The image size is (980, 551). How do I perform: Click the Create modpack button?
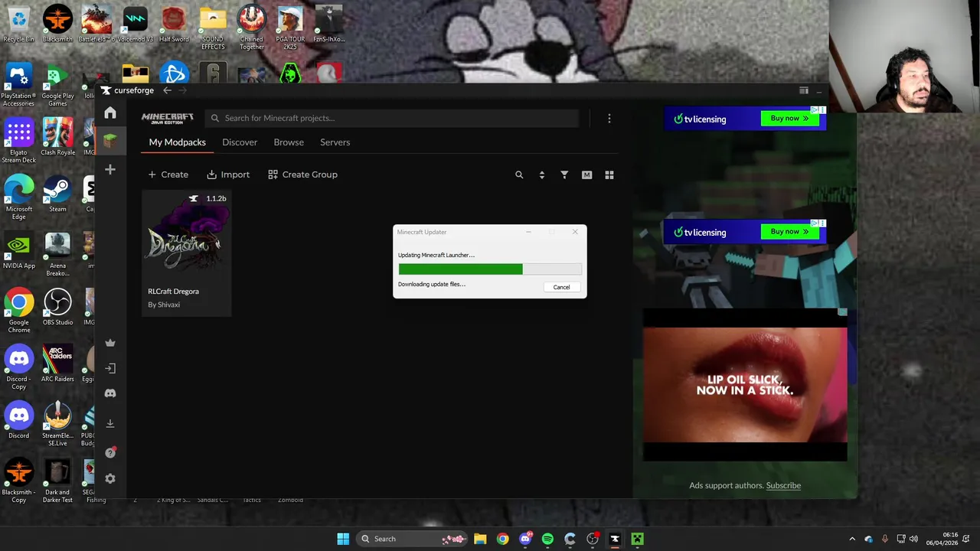click(168, 174)
